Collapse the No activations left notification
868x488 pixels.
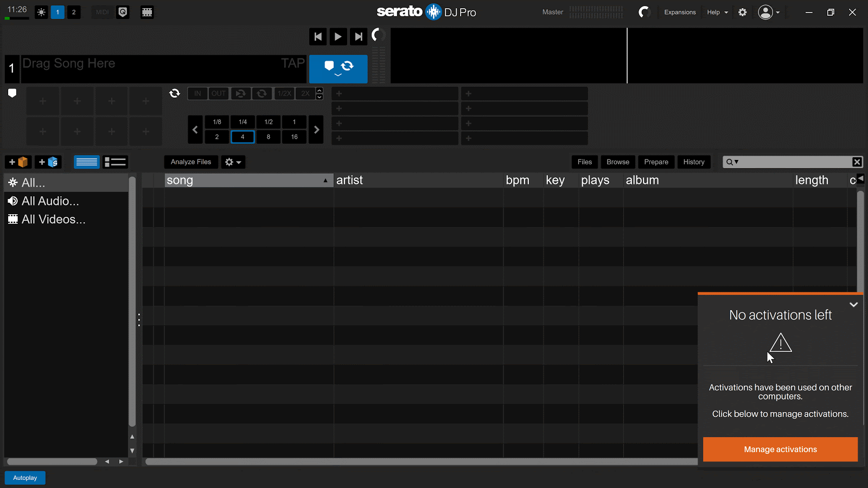tap(854, 304)
